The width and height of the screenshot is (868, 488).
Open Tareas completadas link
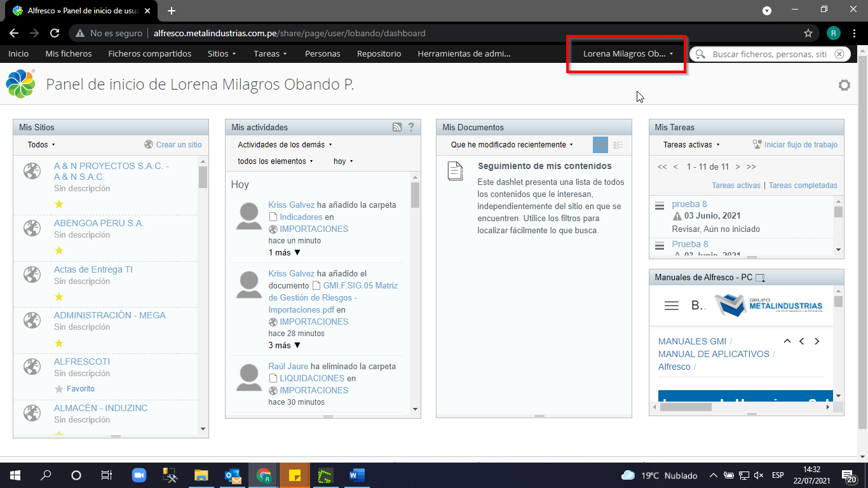pyautogui.click(x=803, y=186)
